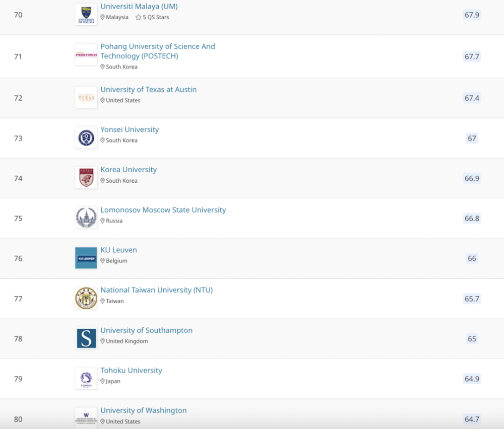The height and width of the screenshot is (429, 504).
Task: Click rank number 80
Action: 18,419
